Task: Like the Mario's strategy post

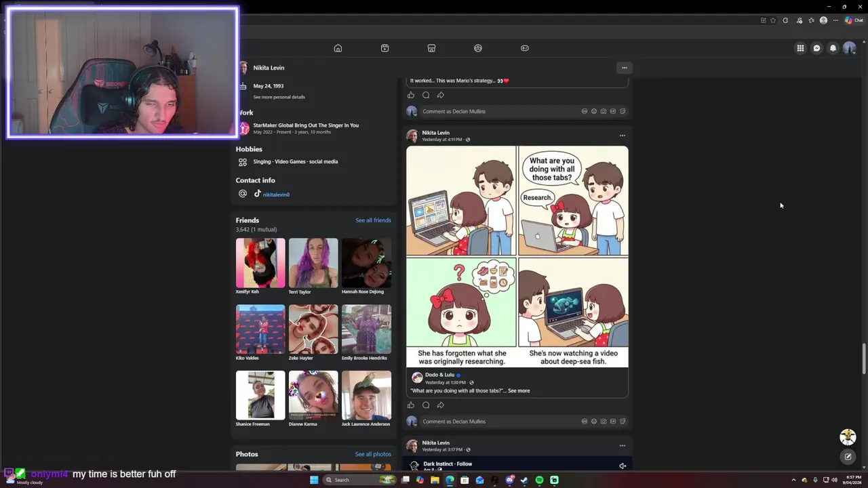Action: coord(411,95)
